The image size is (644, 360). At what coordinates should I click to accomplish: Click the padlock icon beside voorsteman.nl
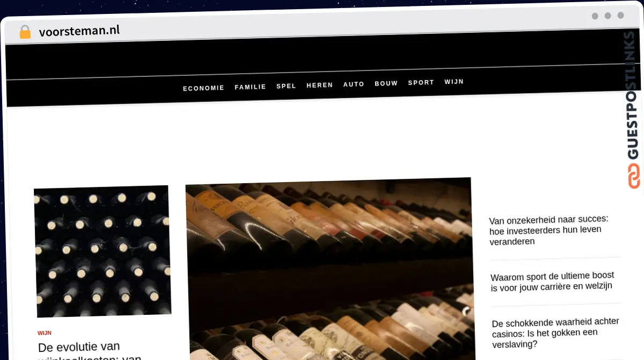[x=25, y=32]
